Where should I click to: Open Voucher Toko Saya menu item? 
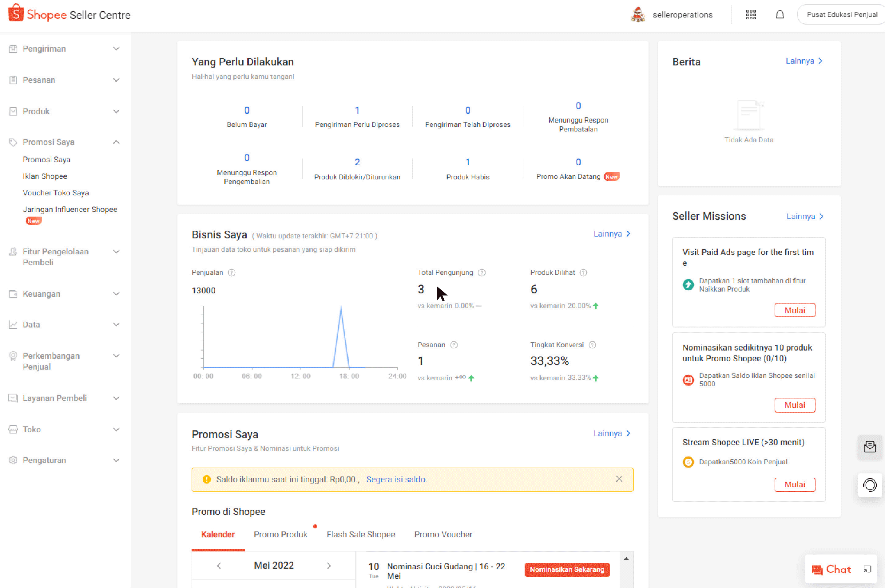click(x=56, y=193)
